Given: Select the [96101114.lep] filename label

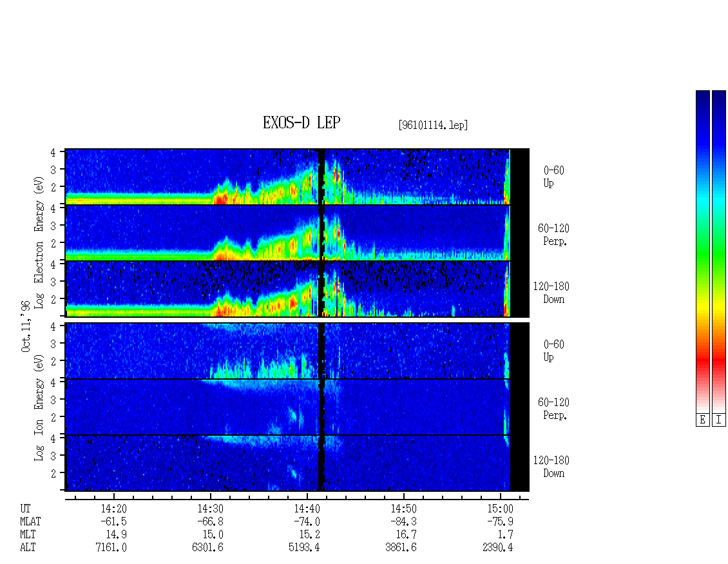Looking at the screenshot, I should coord(433,125).
